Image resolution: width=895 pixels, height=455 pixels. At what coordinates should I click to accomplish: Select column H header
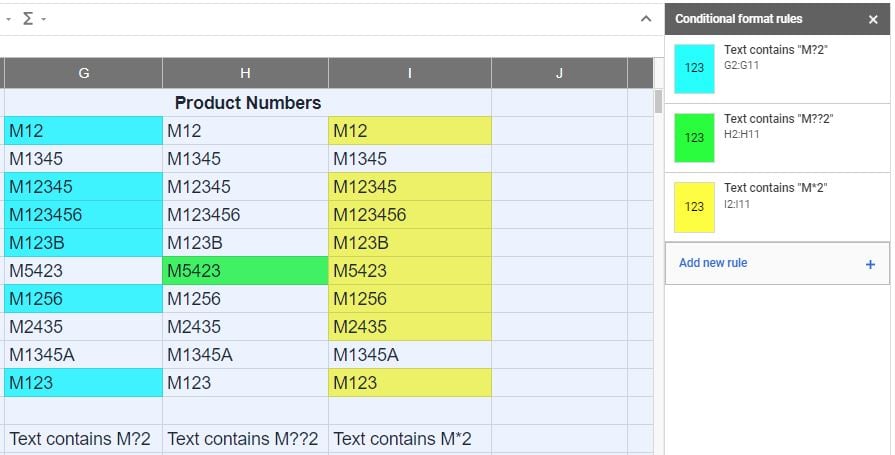[245, 73]
